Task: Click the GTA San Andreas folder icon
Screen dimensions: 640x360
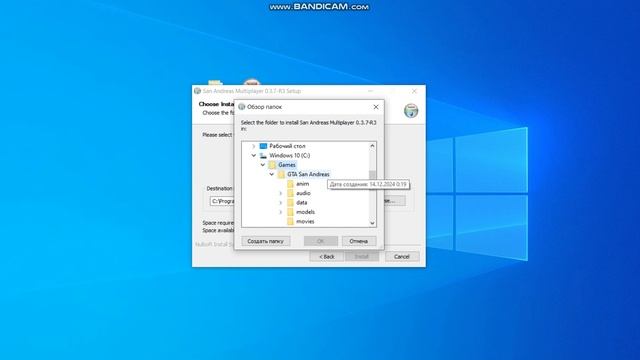Action: click(x=281, y=174)
